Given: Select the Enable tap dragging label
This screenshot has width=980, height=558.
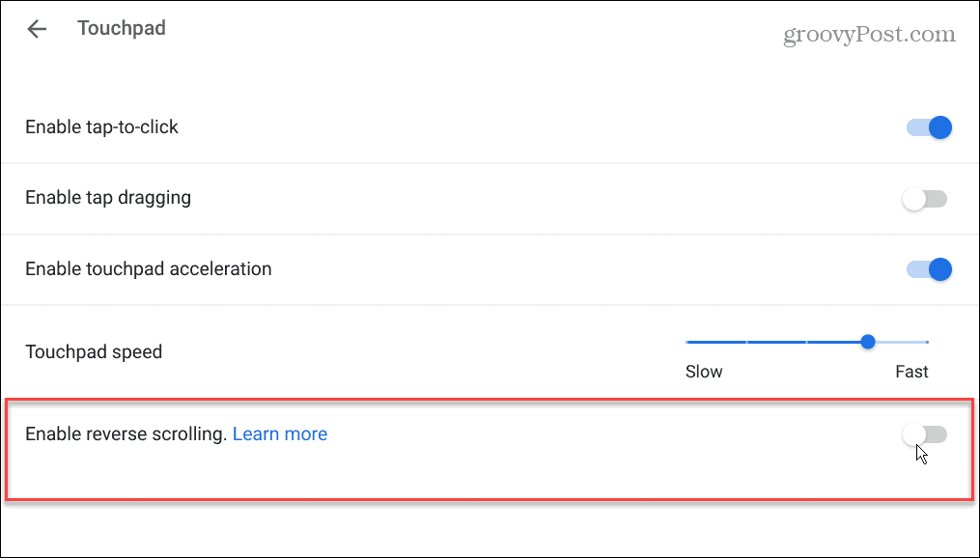Looking at the screenshot, I should (x=108, y=198).
